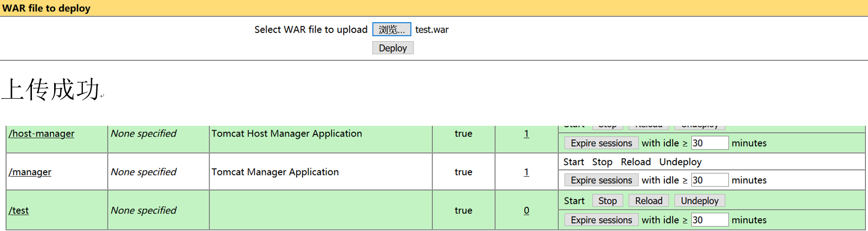This screenshot has height=231, width=868.
Task: Expire sessions for the /host-manager app
Action: click(x=601, y=143)
